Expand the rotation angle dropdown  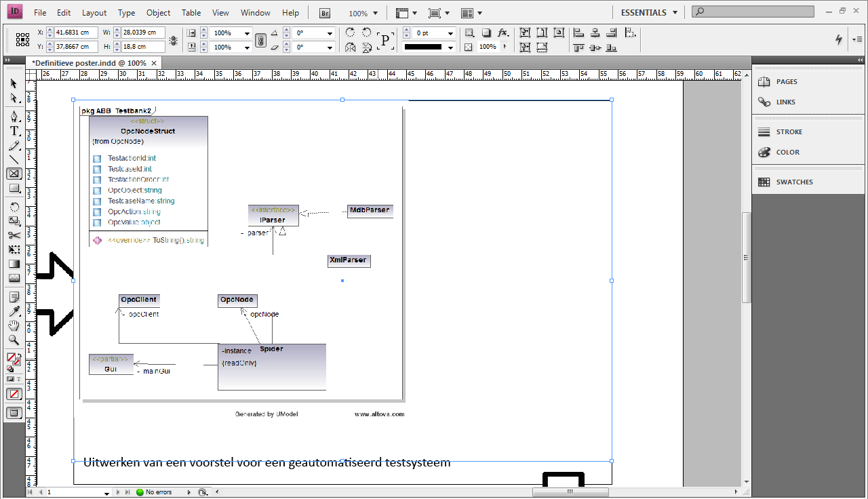[330, 33]
